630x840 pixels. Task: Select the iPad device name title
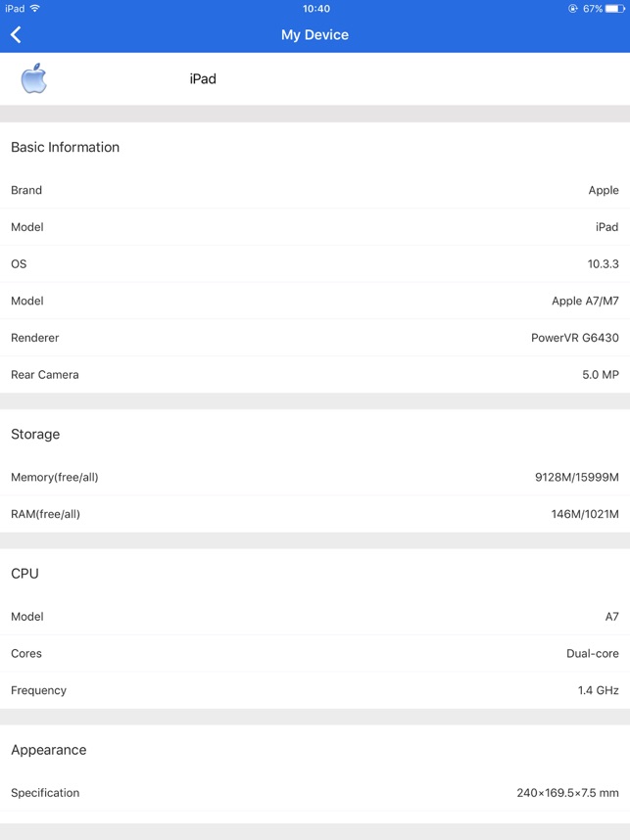(x=203, y=78)
